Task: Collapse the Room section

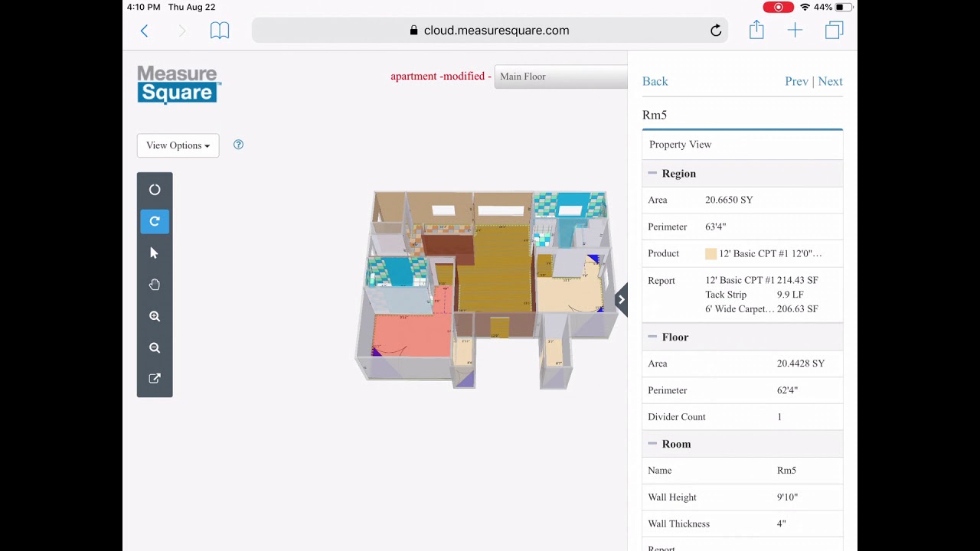Action: (652, 444)
